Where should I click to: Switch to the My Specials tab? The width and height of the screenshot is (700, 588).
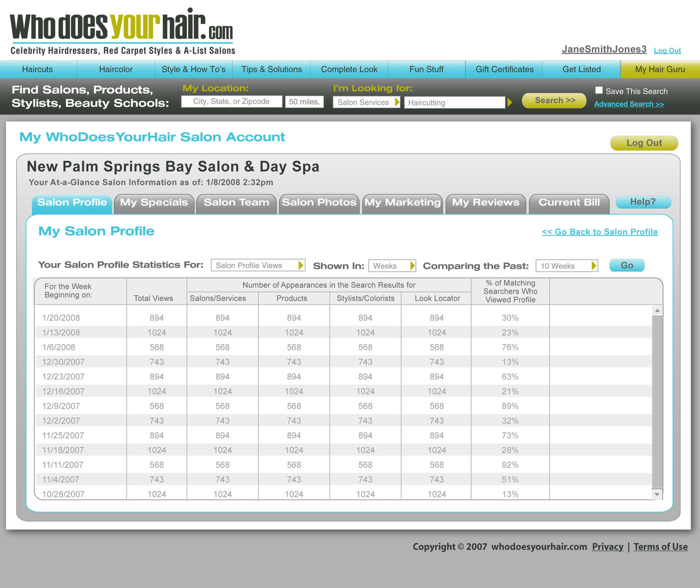[154, 203]
